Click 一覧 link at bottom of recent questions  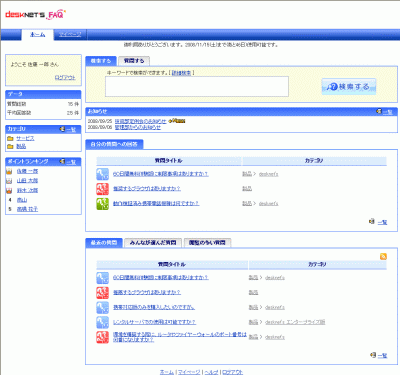coord(382,356)
